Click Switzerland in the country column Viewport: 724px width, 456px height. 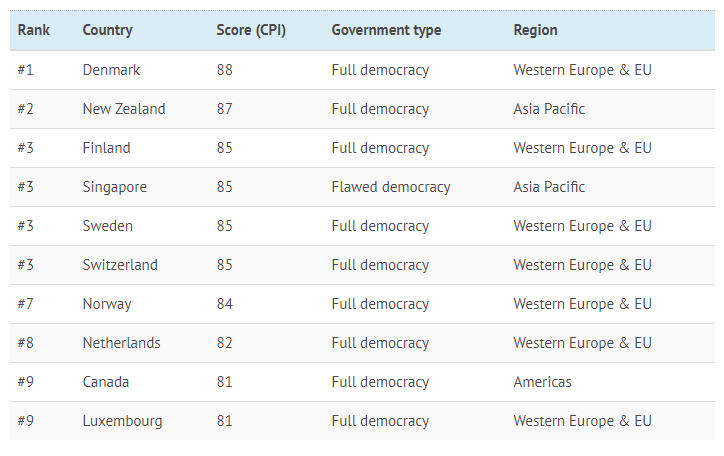[x=120, y=265]
